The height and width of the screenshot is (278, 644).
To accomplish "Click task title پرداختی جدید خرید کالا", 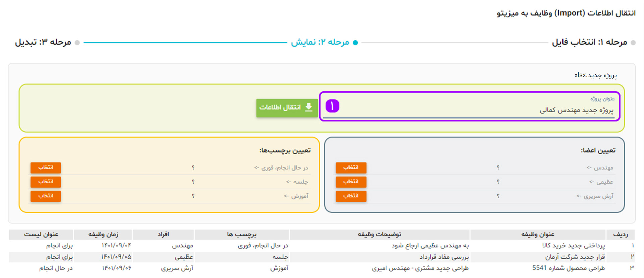I will point(574,246).
